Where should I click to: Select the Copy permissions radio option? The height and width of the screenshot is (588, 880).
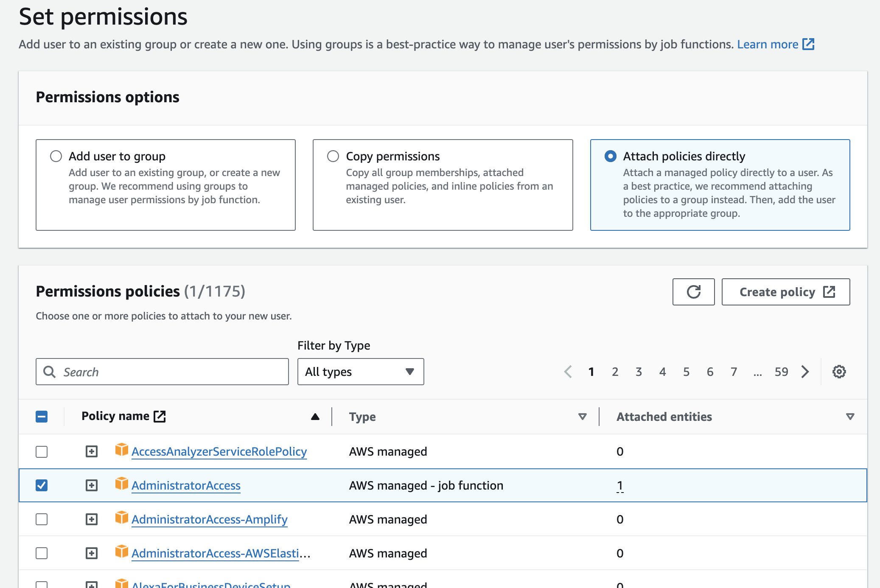333,156
